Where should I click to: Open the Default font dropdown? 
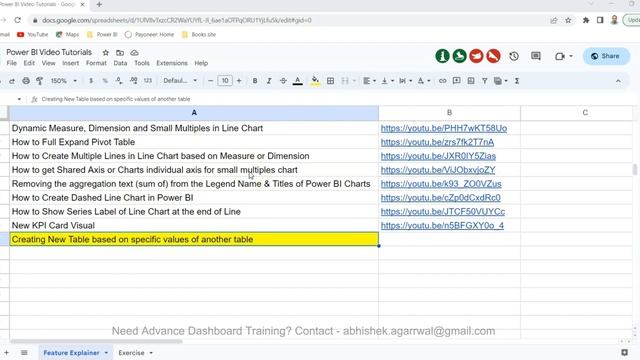[180, 81]
